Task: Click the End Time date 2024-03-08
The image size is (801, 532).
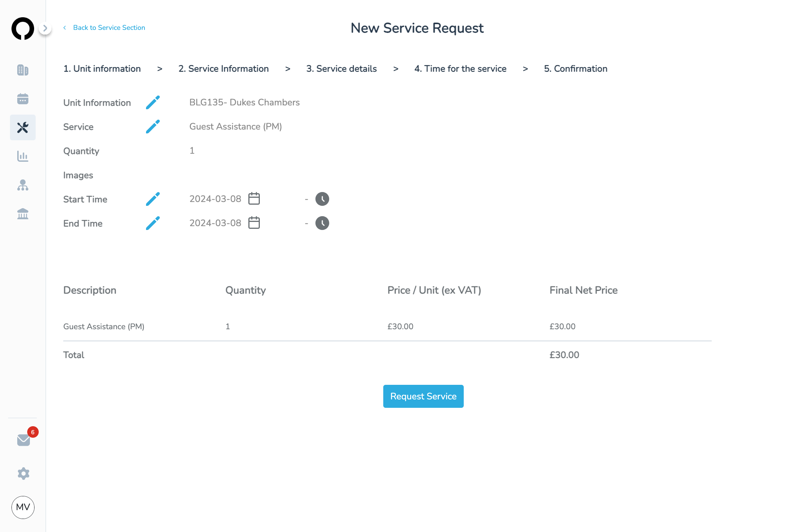Action: [x=215, y=223]
